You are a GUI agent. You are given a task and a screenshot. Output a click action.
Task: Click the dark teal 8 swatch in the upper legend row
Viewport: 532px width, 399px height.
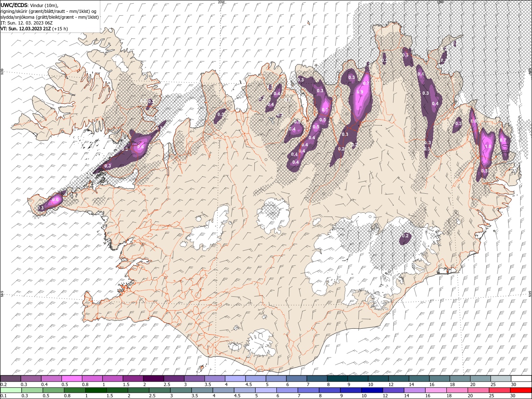pos(337,379)
